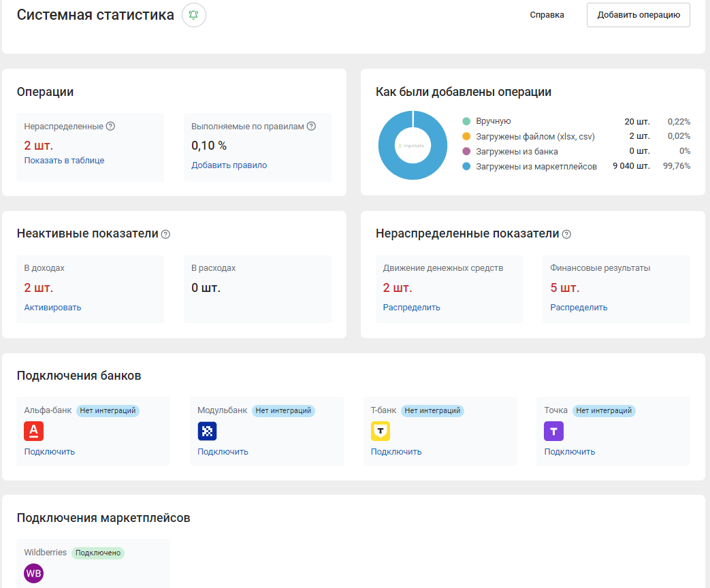Viewport: 710px width, 588px height.
Task: Click the purple Точка bank logo
Action: [553, 431]
